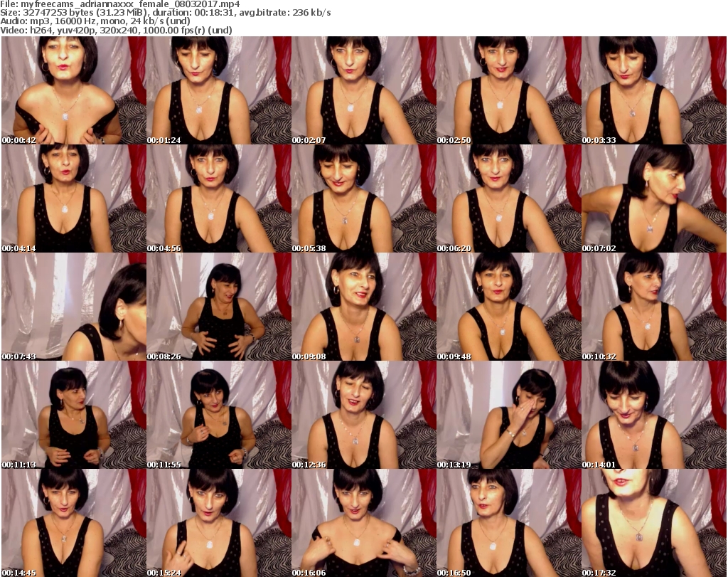Screen dimensions: 728x577
Task: Select the frame at 00:05:38
Action: [364, 198]
